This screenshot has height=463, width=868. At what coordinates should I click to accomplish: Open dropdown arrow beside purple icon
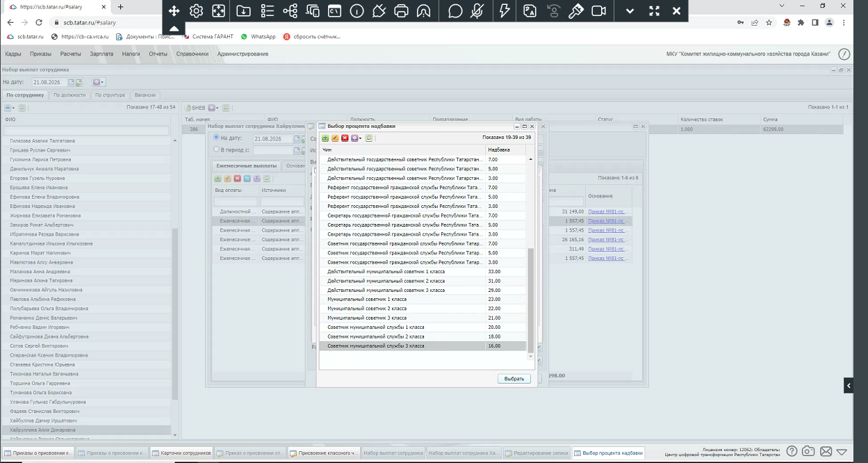361,138
